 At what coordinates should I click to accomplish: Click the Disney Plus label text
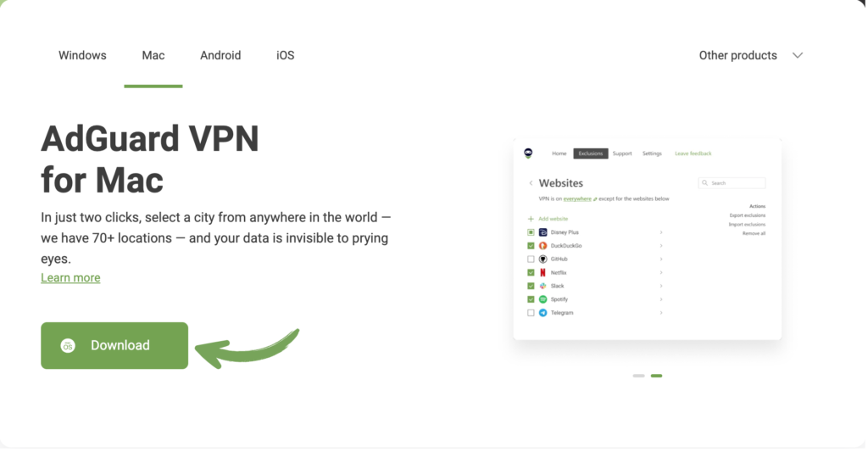(x=565, y=232)
